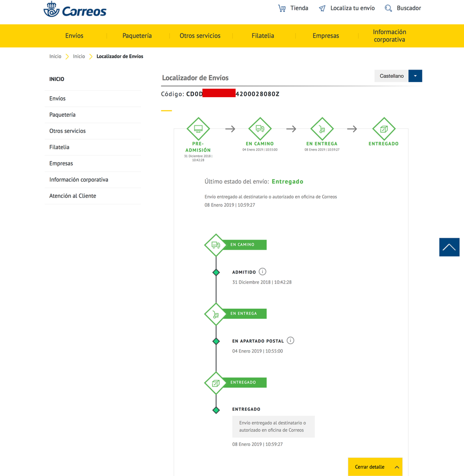Select Otros servicios in the left sidebar
This screenshot has width=464, height=476.
click(x=67, y=131)
